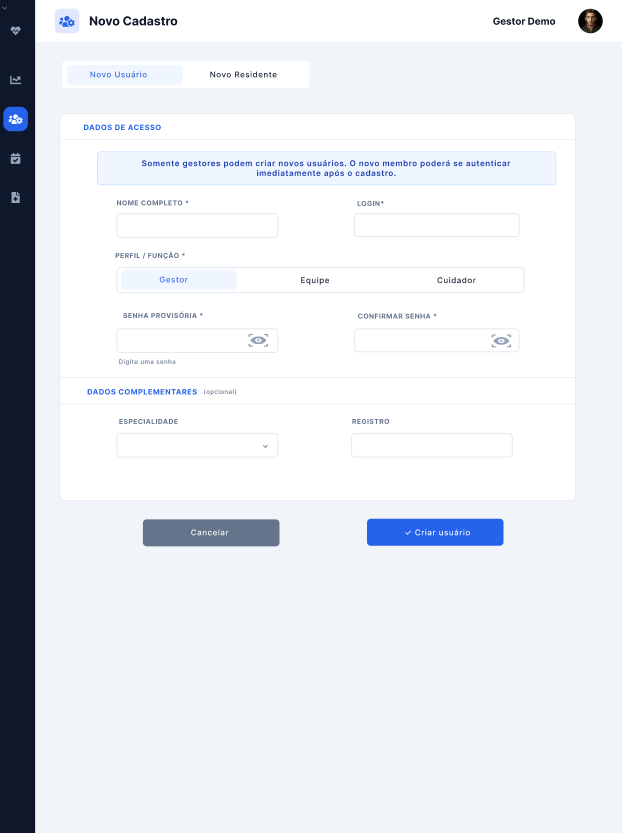Viewport: 622px width, 833px height.
Task: Open the medical document sidebar icon
Action: [15, 198]
